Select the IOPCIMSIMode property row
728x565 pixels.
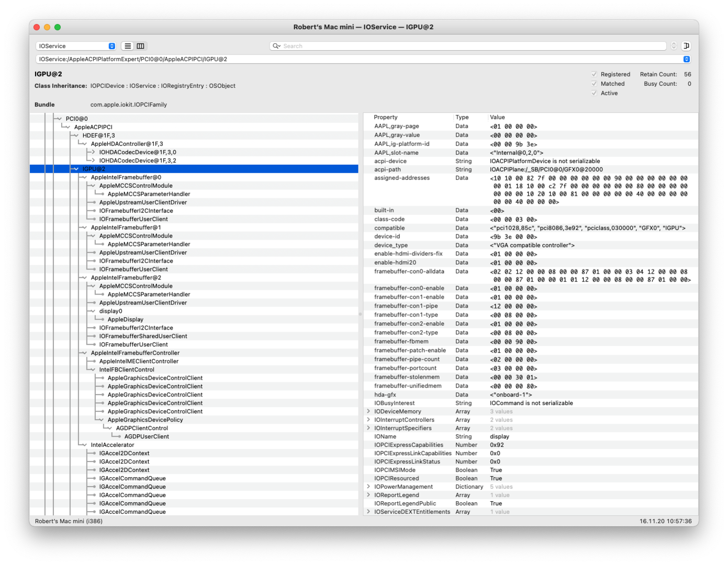(x=531, y=470)
